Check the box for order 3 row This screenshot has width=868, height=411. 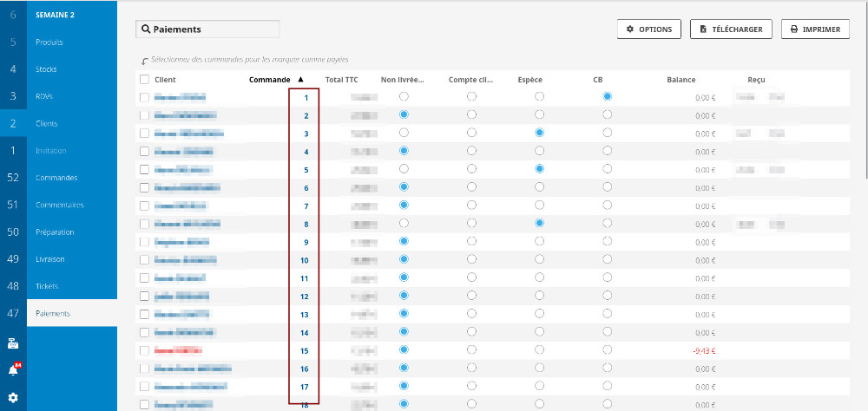pyautogui.click(x=144, y=134)
